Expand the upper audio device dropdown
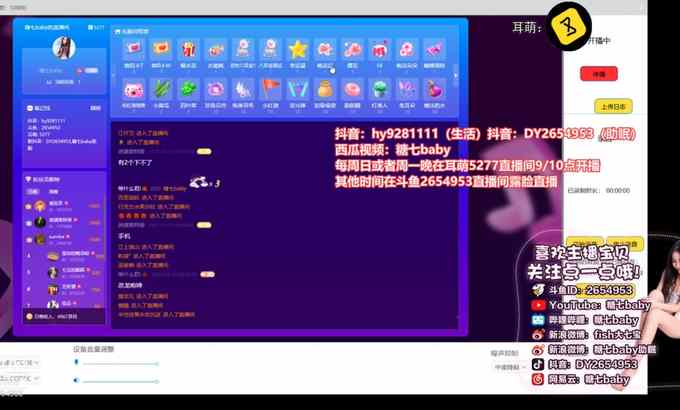Screen dimensions: 680x410 [x=20, y=362]
